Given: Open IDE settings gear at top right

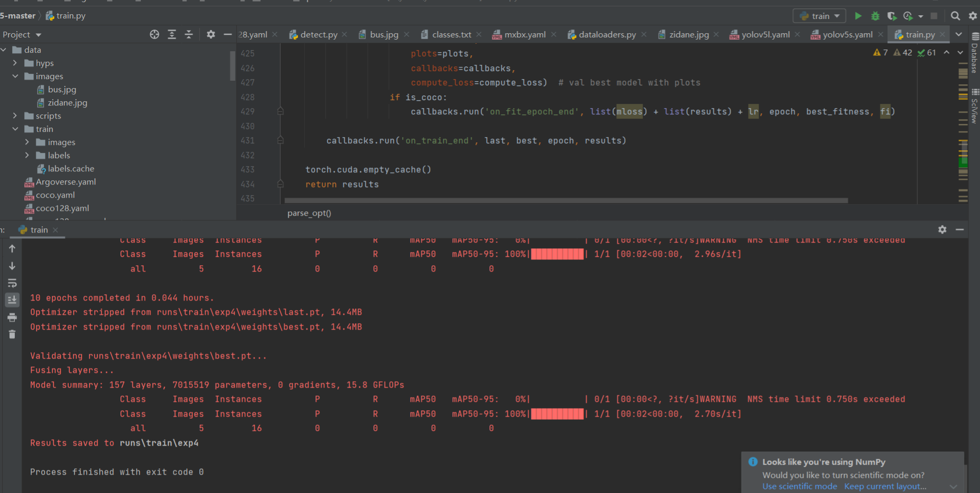Looking at the screenshot, I should 973,16.
